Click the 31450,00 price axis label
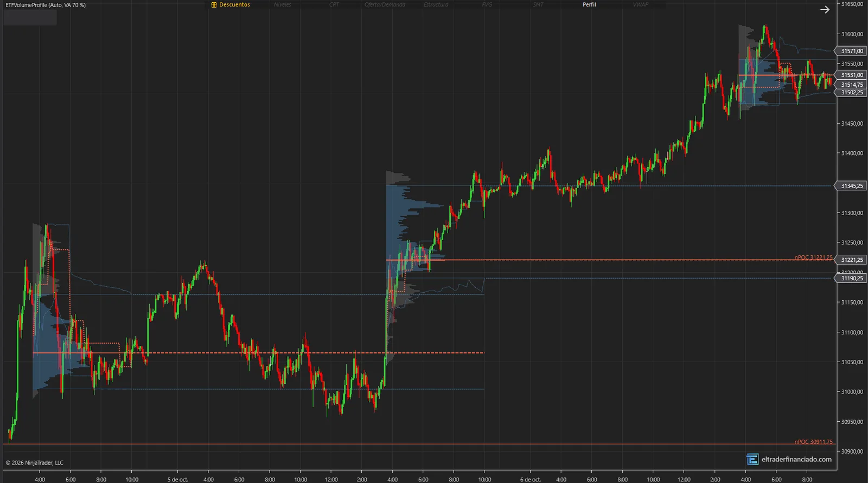868x483 pixels. (852, 124)
